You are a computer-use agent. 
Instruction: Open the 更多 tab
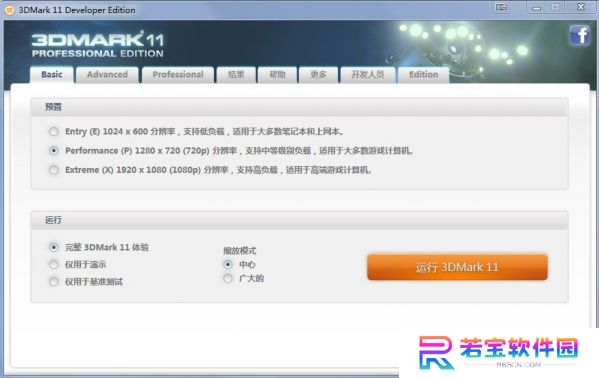coord(319,75)
